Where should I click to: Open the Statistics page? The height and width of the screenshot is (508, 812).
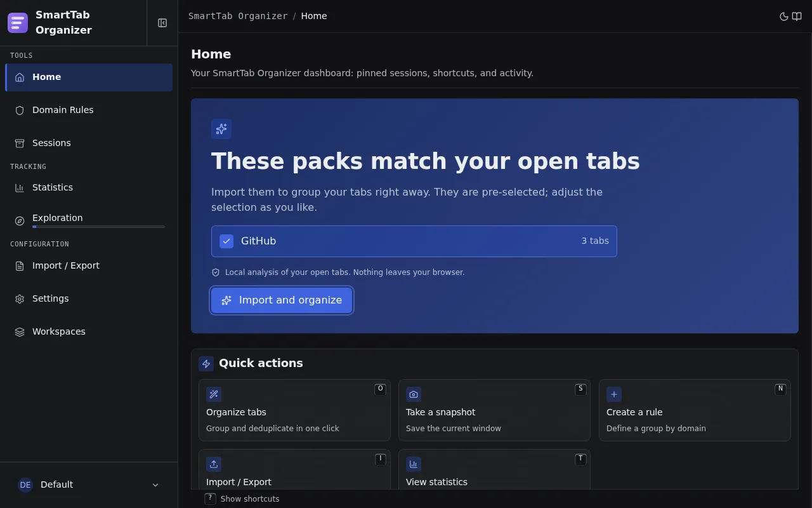pos(89,187)
